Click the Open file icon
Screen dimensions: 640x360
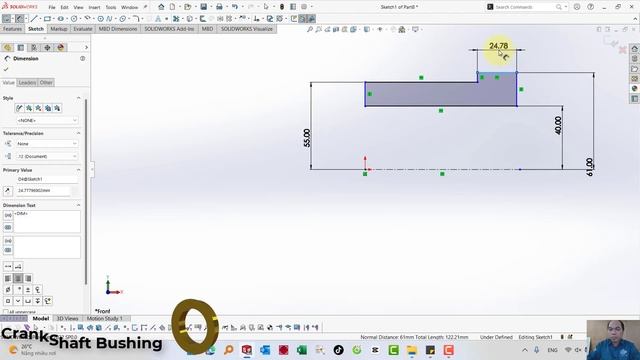point(187,7)
